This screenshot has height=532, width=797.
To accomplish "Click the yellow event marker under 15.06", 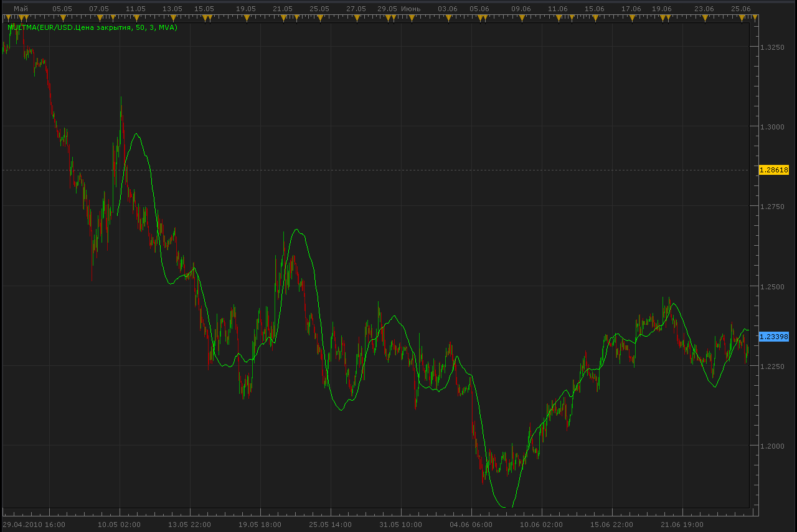I will 595,19.
